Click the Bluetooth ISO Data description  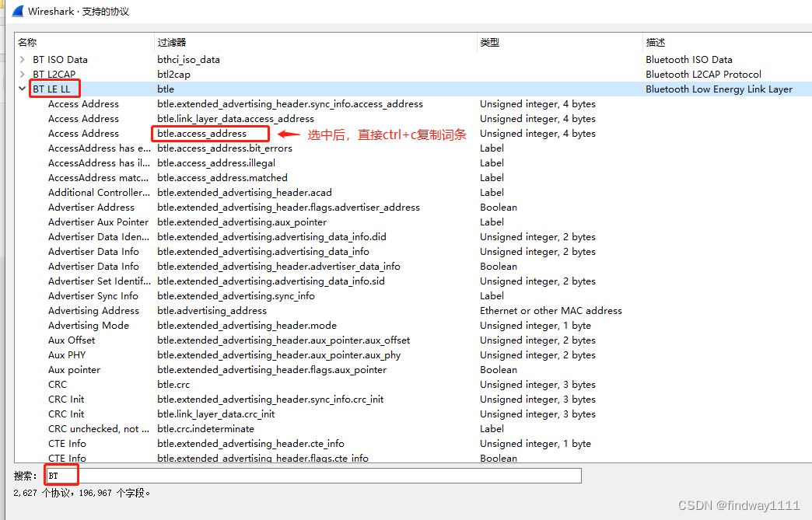[689, 60]
